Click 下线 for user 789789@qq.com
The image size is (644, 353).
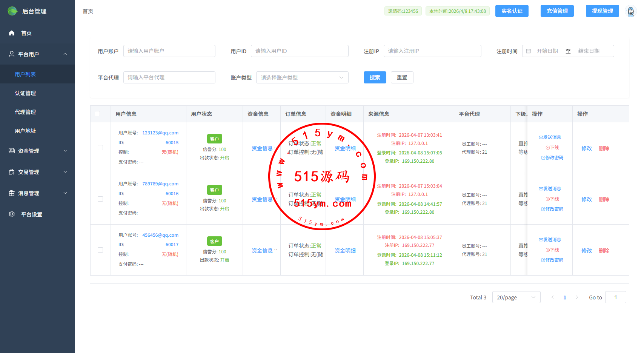[552, 199]
